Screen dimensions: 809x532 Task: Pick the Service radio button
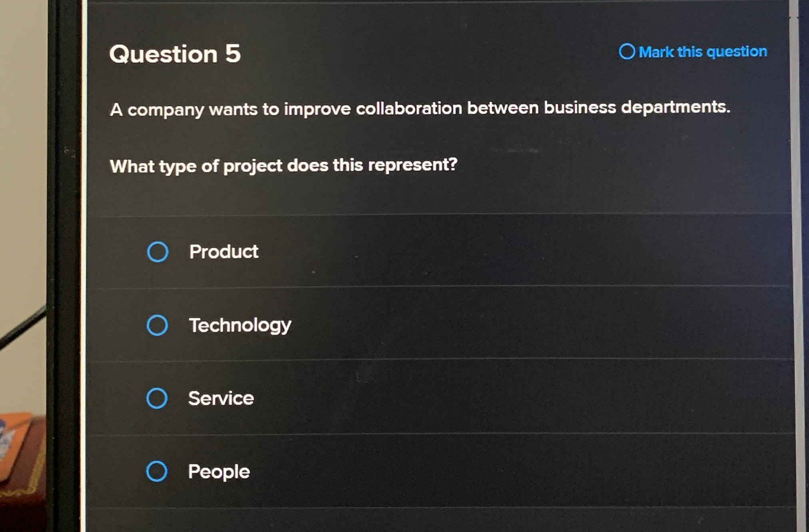(157, 398)
